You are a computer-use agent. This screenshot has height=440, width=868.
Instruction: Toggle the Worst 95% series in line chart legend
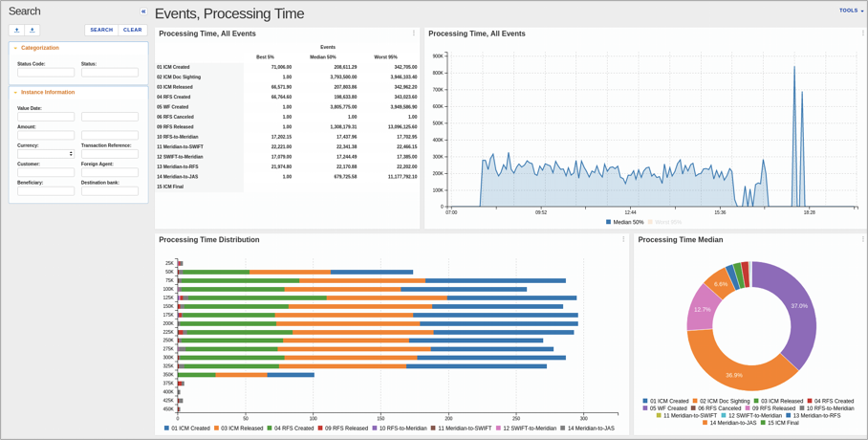(x=664, y=222)
